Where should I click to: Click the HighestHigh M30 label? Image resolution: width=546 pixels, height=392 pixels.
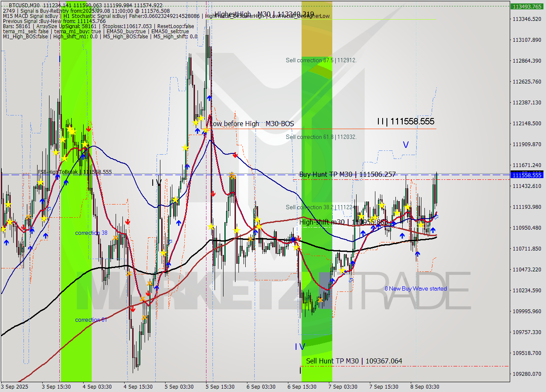[264, 14]
